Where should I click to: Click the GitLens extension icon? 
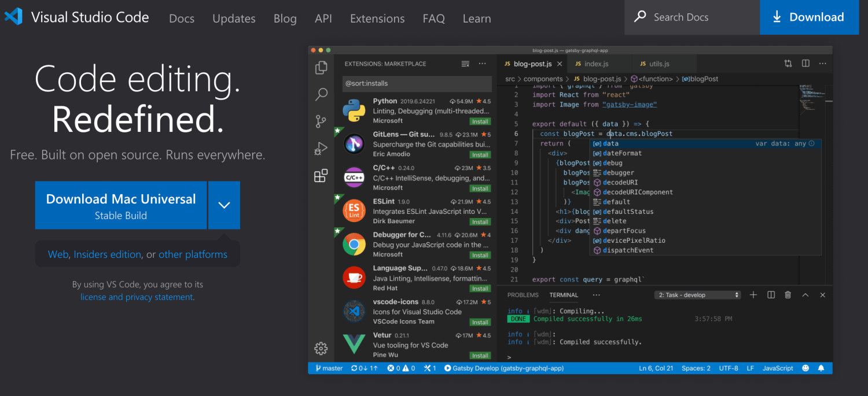point(354,144)
